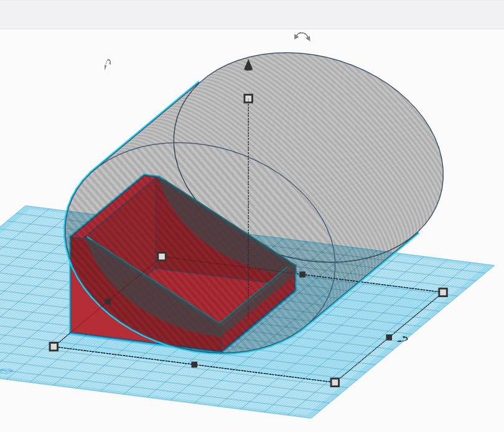Click the front-right white corner handle nearest the viewer
This screenshot has height=432, width=504.
pos(335,382)
